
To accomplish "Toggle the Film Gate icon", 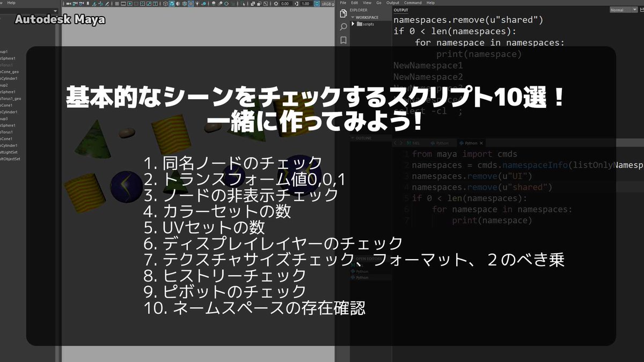I will coord(123,4).
